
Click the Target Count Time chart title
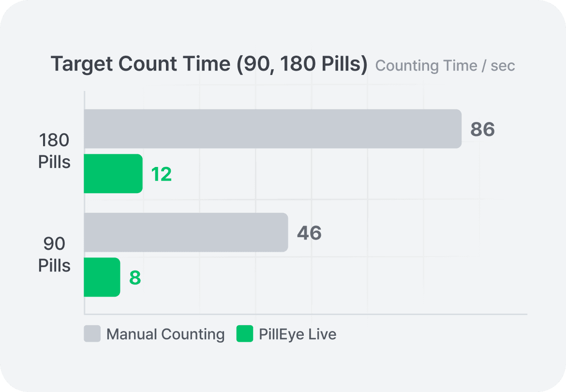point(209,64)
